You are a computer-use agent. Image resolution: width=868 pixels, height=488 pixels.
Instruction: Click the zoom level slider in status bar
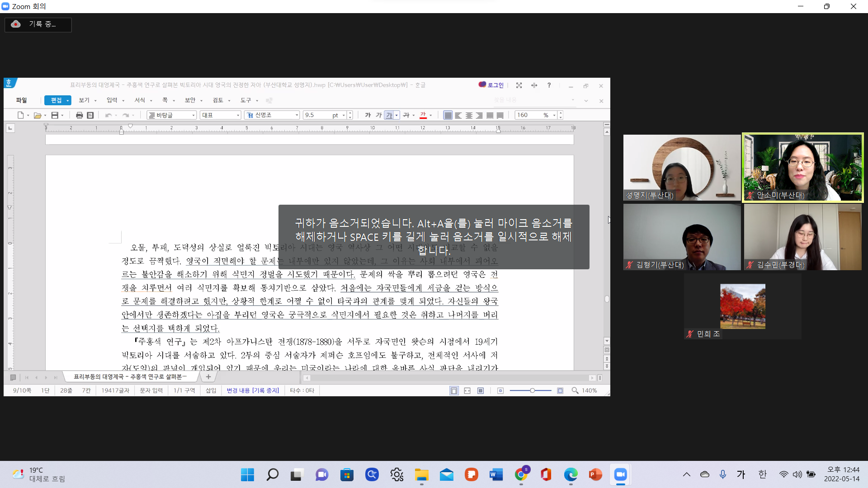[533, 390]
